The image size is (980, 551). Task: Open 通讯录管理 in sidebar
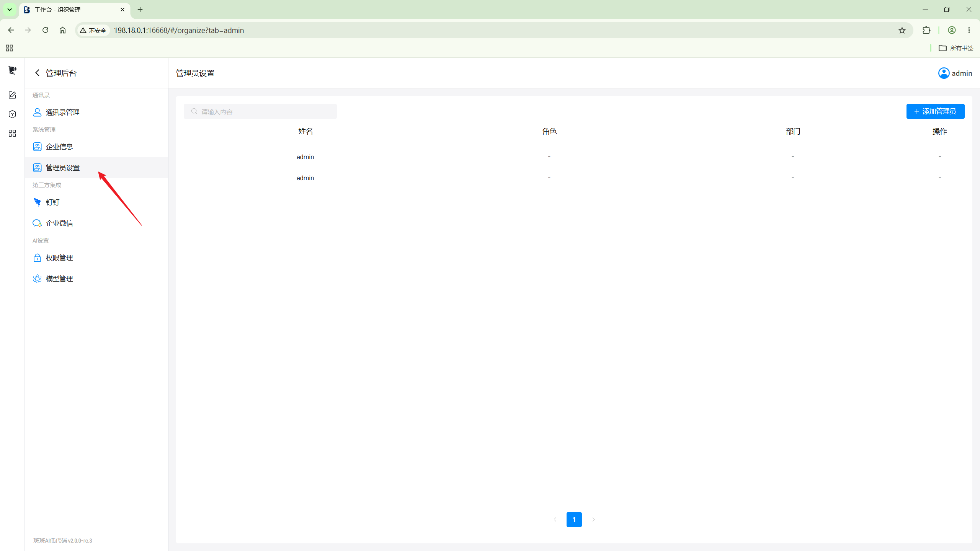pyautogui.click(x=96, y=112)
